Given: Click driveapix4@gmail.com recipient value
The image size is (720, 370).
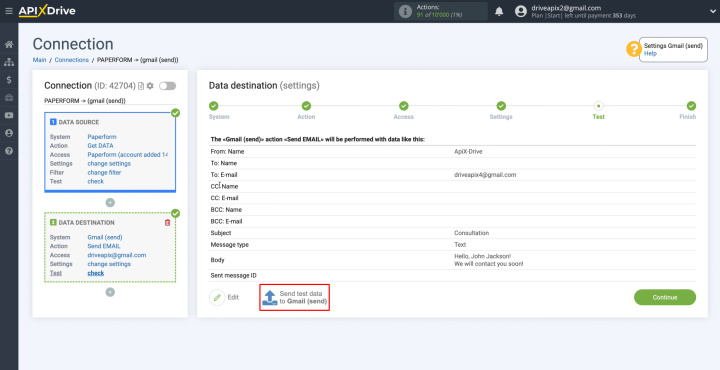Looking at the screenshot, I should point(485,175).
